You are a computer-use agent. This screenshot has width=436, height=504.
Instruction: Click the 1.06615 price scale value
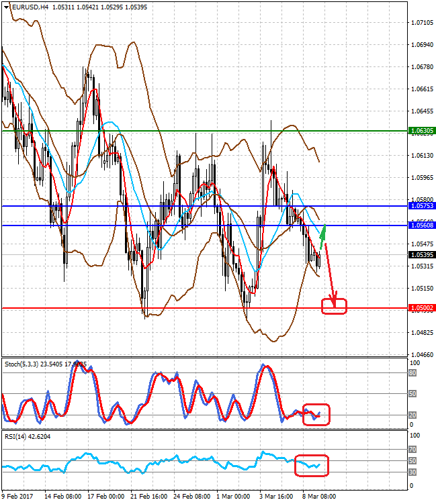pyautogui.click(x=422, y=89)
